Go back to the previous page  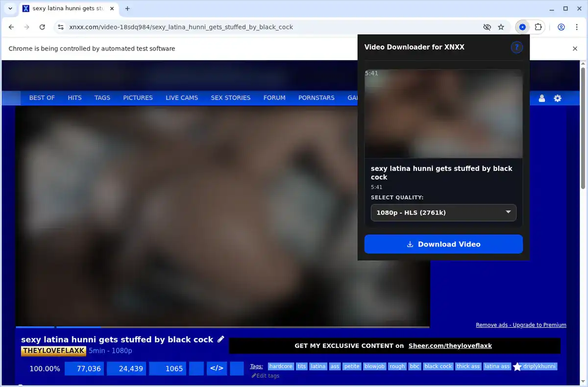click(11, 27)
